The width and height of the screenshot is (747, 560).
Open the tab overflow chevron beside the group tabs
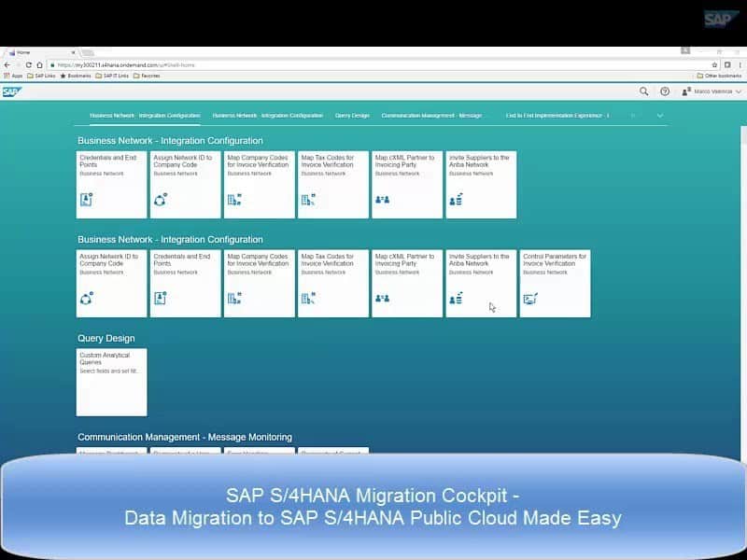[659, 115]
